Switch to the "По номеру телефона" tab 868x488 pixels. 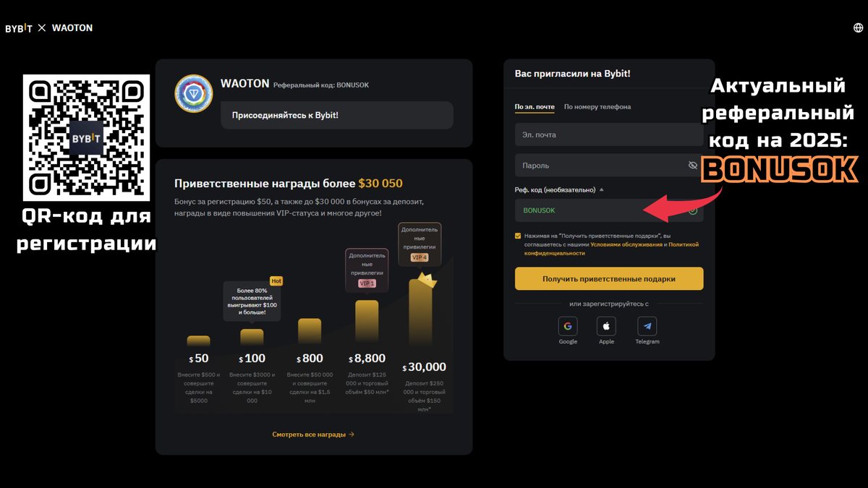pos(597,107)
